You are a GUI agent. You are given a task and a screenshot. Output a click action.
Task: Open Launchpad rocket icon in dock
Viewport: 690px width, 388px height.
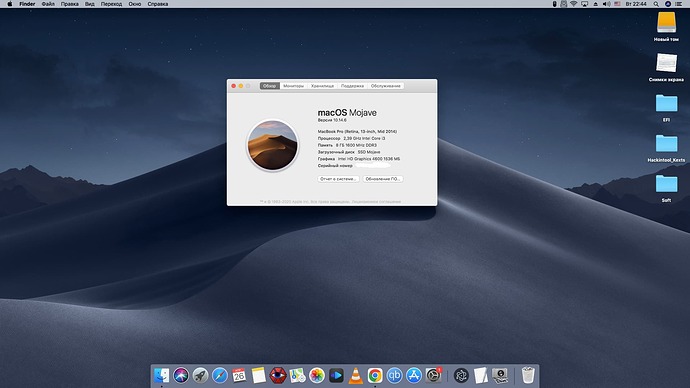(200, 375)
